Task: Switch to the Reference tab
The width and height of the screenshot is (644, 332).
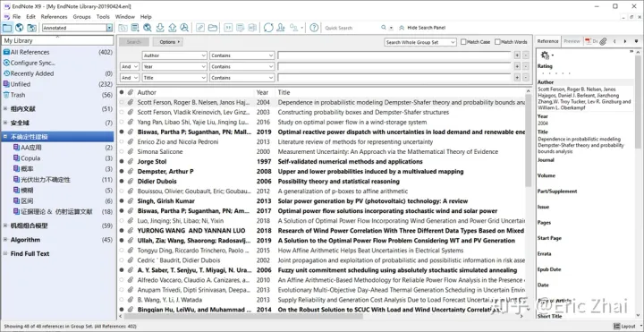Action: pyautogui.click(x=548, y=41)
